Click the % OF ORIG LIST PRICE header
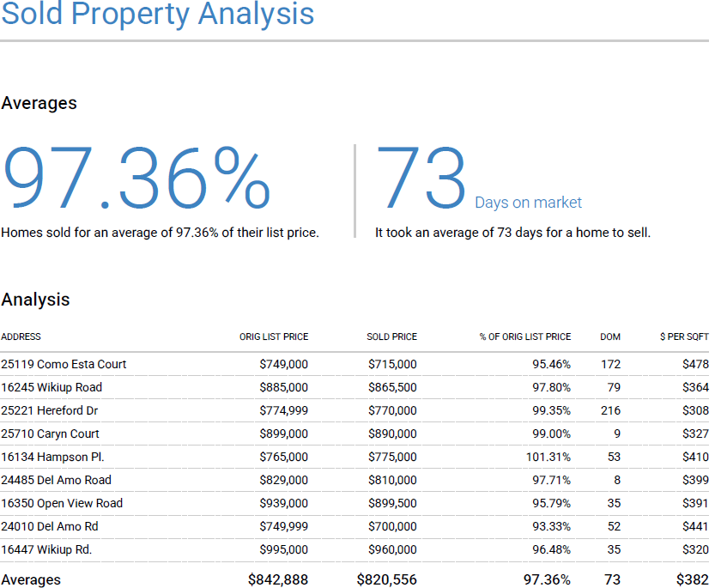Image resolution: width=715 pixels, height=588 pixels. [x=524, y=336]
